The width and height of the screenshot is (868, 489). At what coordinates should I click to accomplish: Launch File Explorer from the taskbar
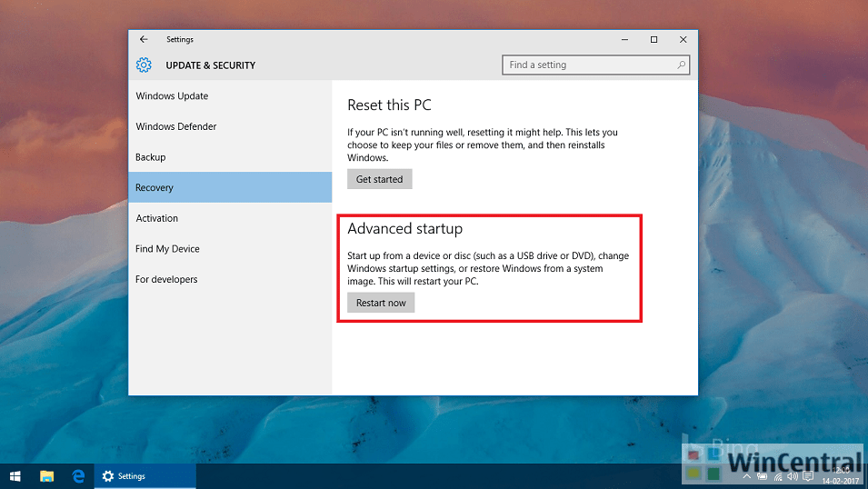pyautogui.click(x=47, y=476)
